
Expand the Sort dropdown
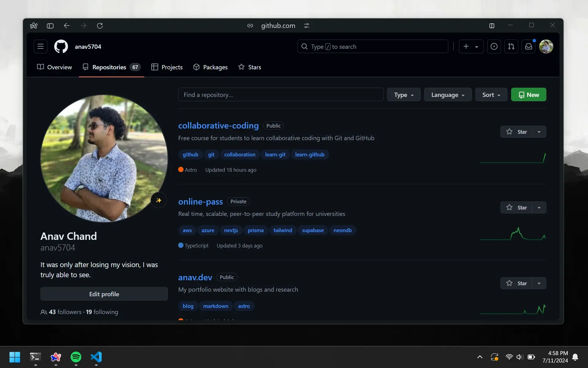pos(491,95)
